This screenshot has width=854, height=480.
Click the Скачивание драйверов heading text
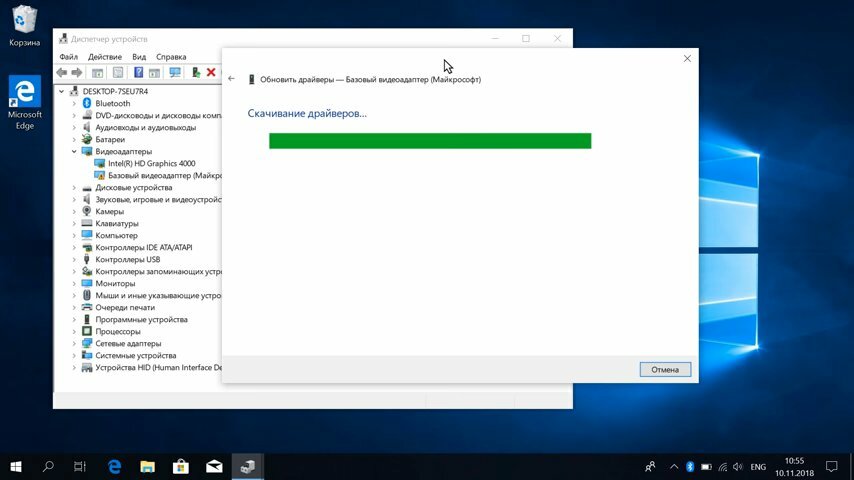coord(307,113)
